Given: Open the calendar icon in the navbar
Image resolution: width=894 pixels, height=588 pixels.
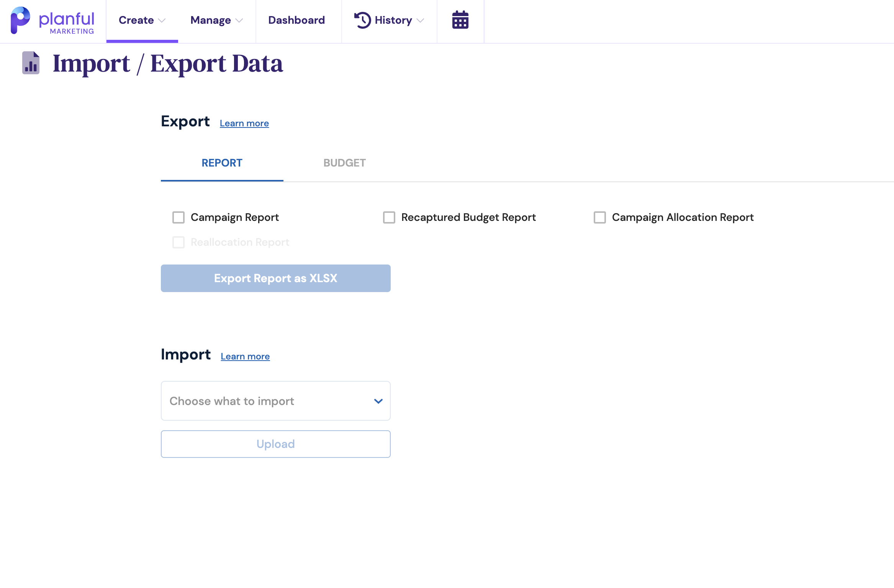Looking at the screenshot, I should coord(460,20).
